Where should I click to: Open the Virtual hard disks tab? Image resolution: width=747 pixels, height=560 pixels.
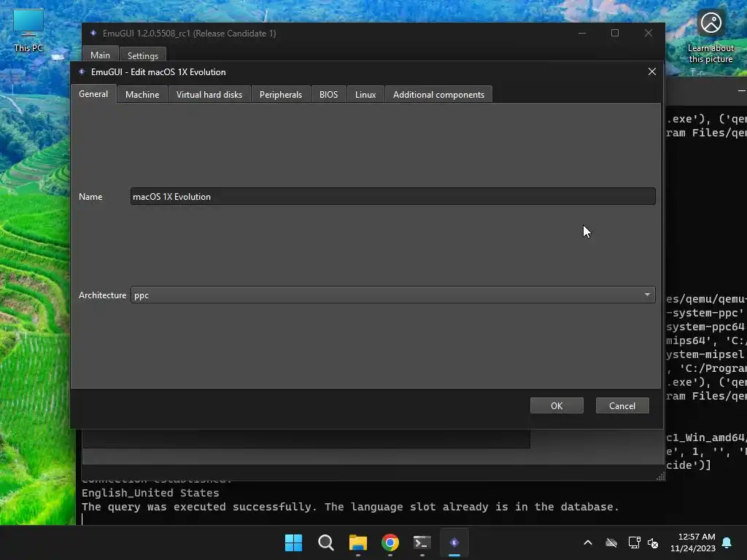click(209, 94)
